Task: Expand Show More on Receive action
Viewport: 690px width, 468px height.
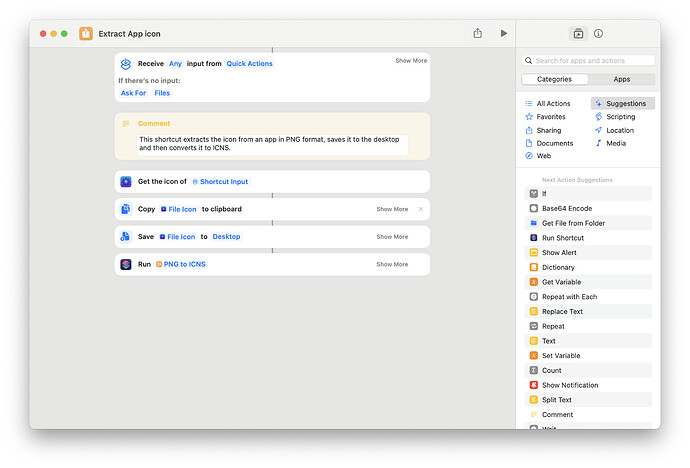Action: coord(411,60)
